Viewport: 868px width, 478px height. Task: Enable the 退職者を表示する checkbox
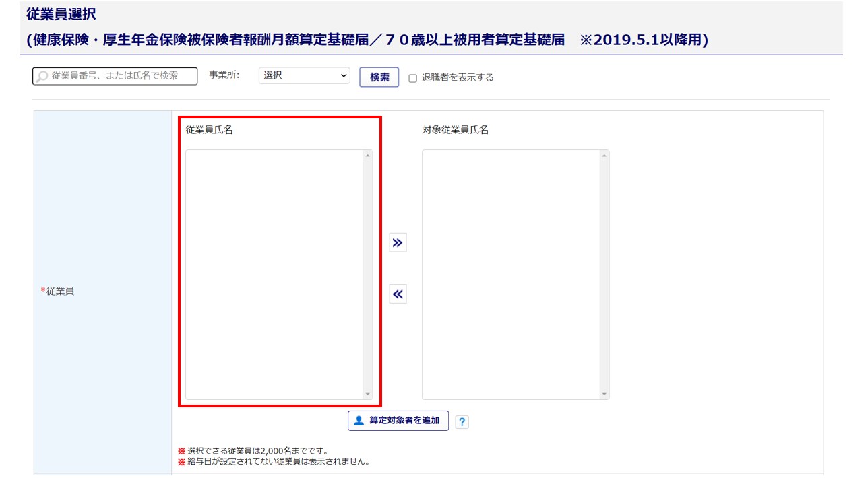point(413,78)
